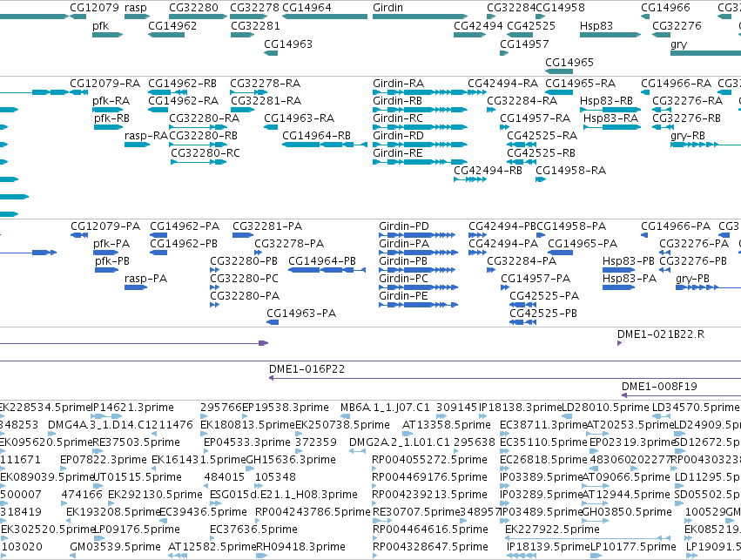Click EST label RP004464616.5prime
Viewport: 741px width, 560px height.
point(430,529)
